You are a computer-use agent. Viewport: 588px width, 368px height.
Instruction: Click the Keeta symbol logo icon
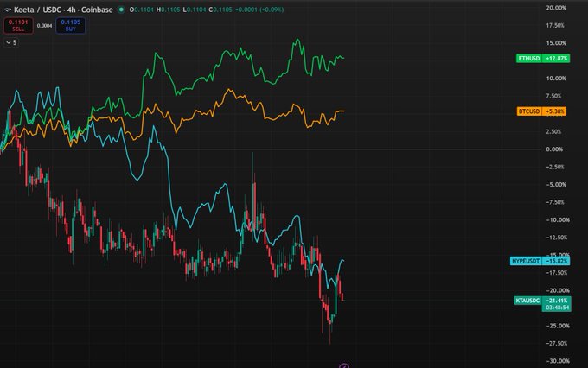(x=8, y=10)
